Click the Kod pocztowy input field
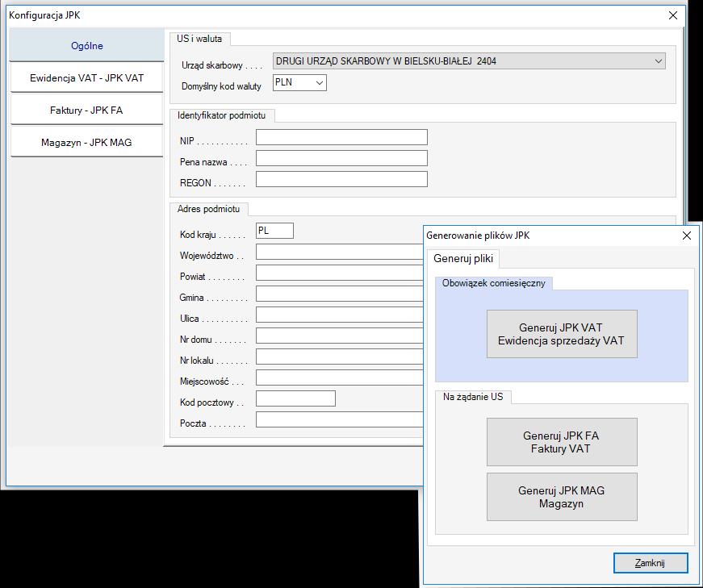This screenshot has height=588, width=703. (x=296, y=399)
